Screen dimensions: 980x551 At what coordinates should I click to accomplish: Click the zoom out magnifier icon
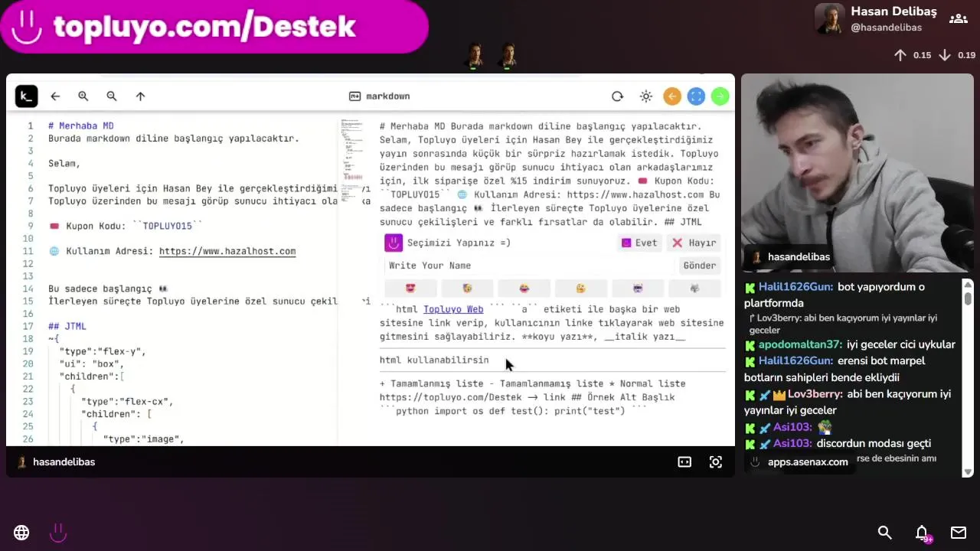(x=112, y=96)
